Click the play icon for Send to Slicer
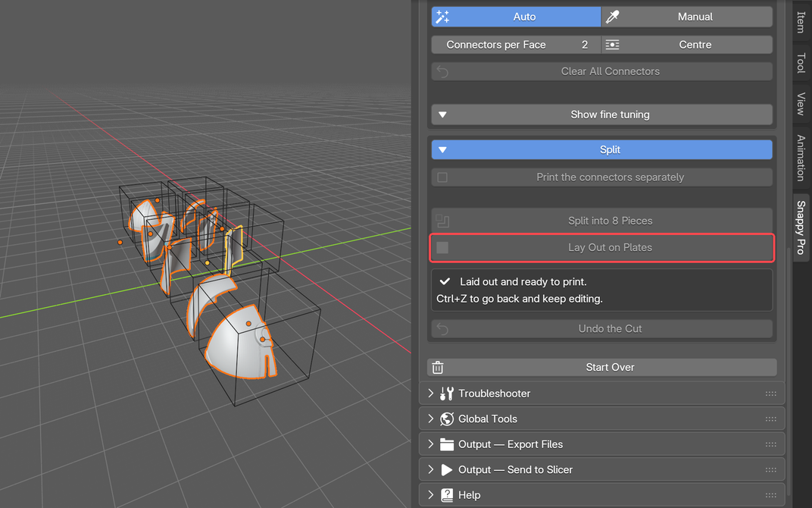Image resolution: width=812 pixels, height=508 pixels. (446, 469)
